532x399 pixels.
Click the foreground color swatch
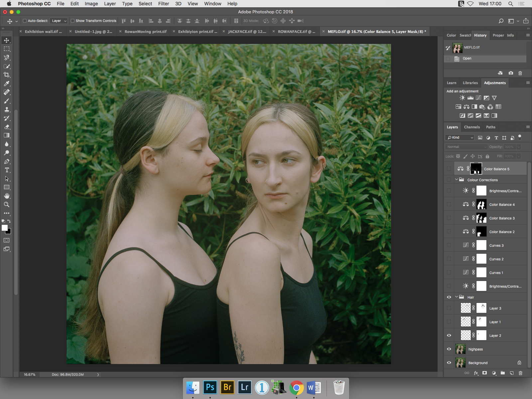click(x=5, y=228)
